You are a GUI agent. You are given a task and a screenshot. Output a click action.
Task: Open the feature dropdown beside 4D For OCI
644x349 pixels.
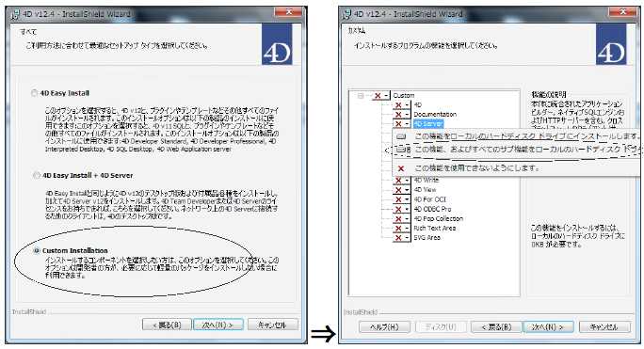(402, 199)
